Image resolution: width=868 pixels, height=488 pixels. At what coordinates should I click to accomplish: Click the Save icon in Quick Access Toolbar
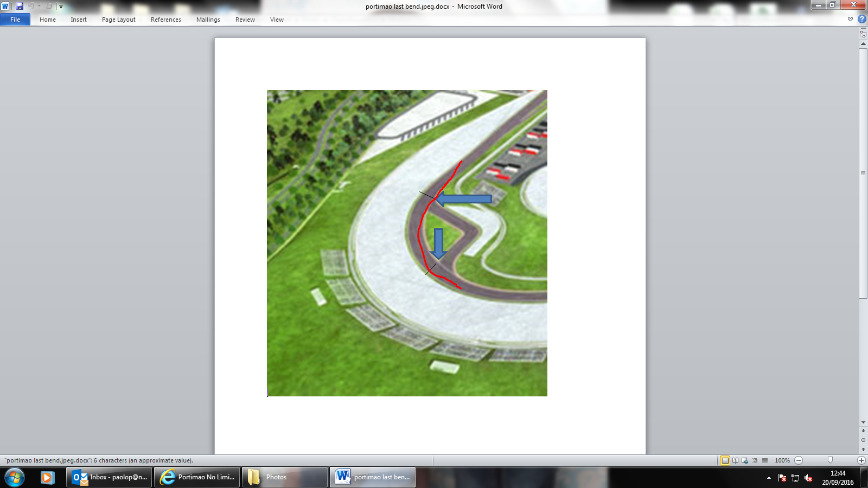[x=20, y=6]
